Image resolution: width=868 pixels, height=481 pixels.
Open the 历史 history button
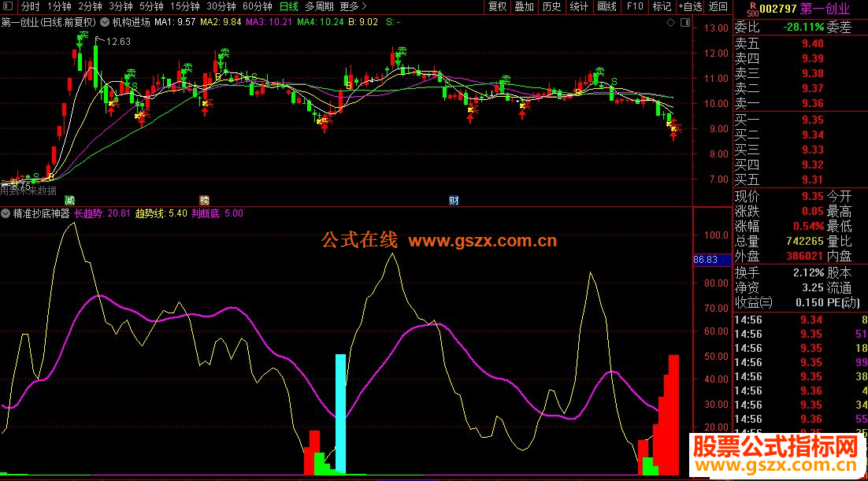(x=551, y=6)
